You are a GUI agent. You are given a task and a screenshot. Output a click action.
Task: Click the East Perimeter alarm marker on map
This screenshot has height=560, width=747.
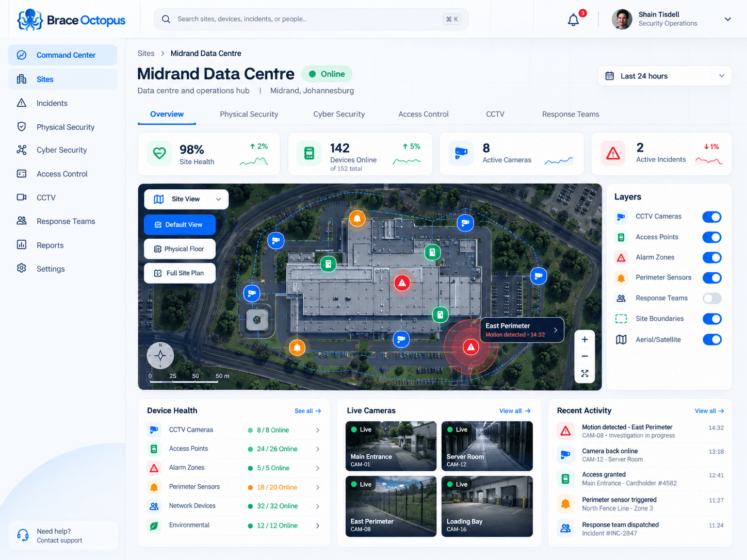pyautogui.click(x=470, y=347)
